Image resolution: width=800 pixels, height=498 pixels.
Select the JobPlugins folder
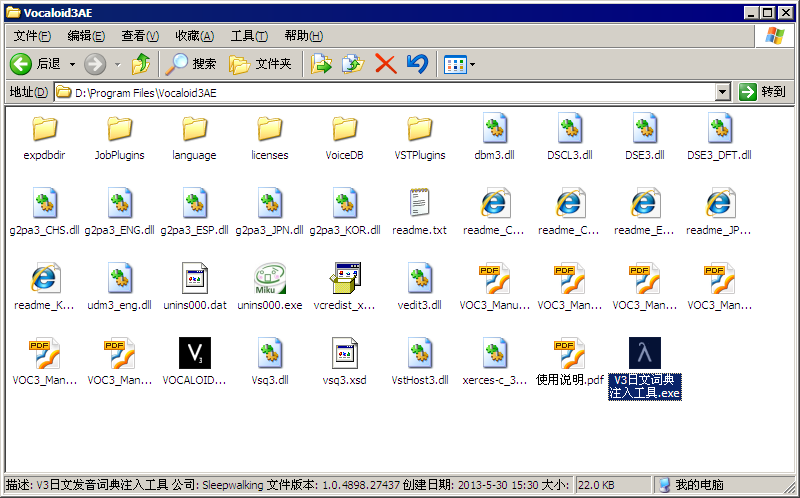[119, 137]
